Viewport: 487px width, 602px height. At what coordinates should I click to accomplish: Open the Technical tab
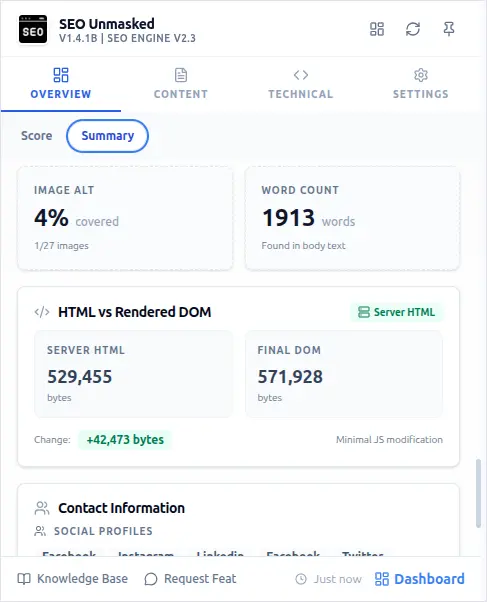point(301,84)
